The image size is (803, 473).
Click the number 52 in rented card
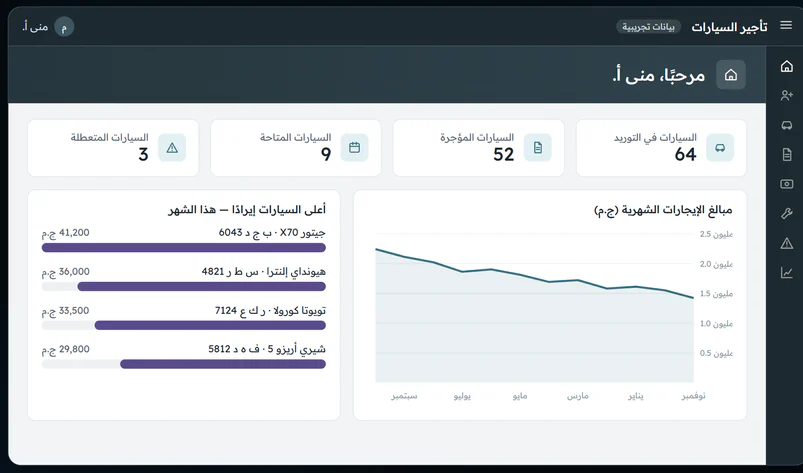(x=503, y=154)
